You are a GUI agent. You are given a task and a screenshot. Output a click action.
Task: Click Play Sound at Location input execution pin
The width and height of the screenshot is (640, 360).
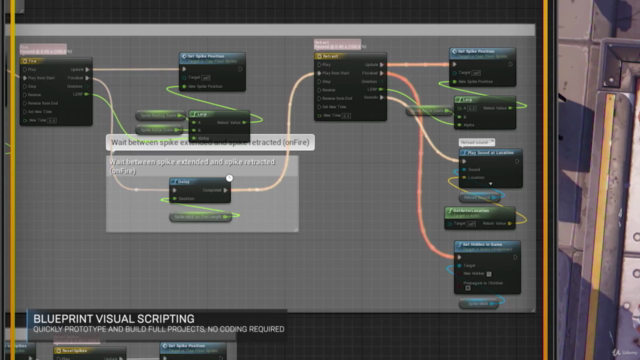[x=464, y=161]
